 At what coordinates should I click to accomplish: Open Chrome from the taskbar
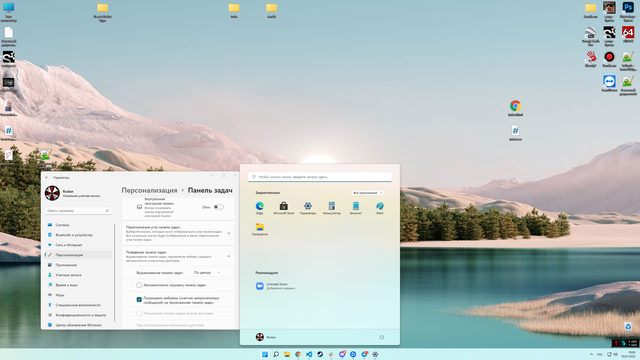pyautogui.click(x=298, y=354)
